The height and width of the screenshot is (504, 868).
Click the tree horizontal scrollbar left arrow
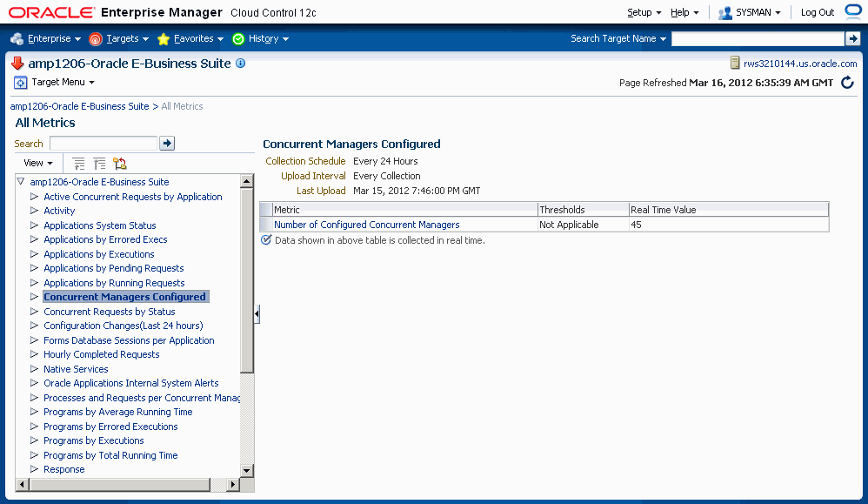[x=22, y=485]
